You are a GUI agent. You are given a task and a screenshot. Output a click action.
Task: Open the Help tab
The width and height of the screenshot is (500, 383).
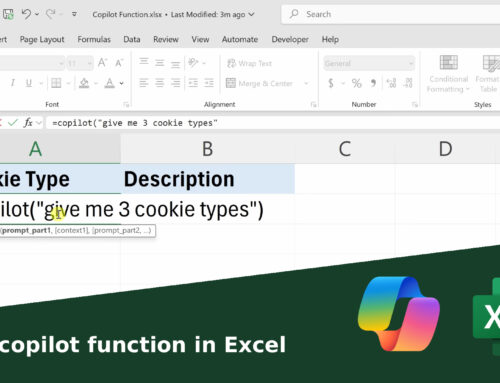[x=330, y=39]
